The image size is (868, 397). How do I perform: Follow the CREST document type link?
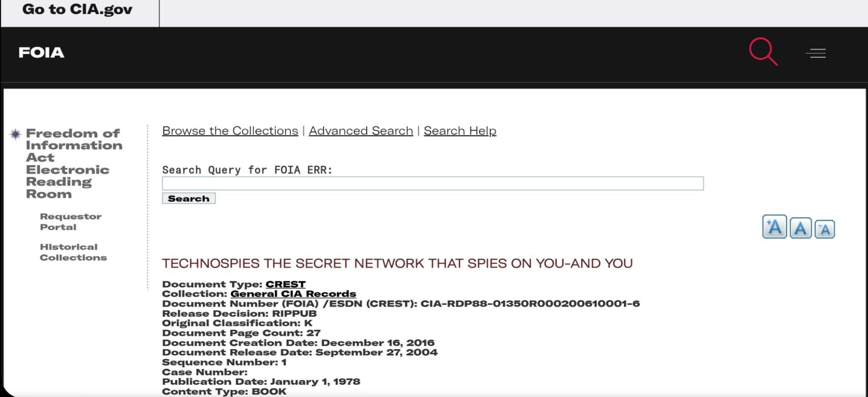coord(285,284)
